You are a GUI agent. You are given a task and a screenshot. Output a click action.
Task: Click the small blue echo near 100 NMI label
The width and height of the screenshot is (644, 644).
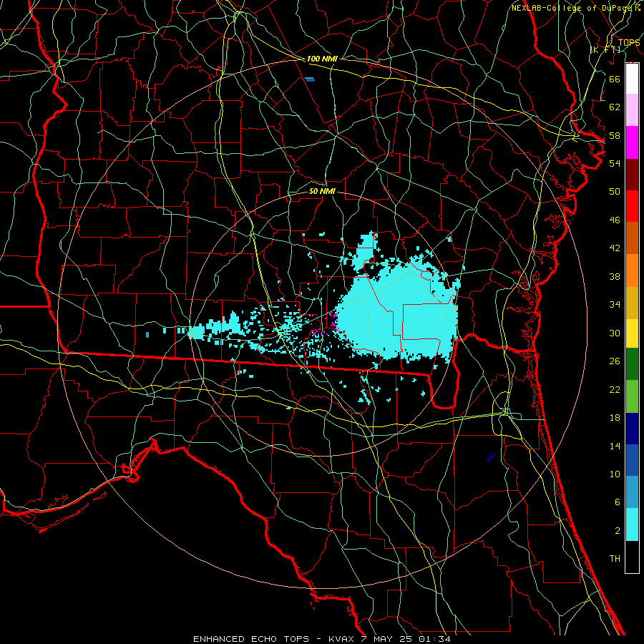(x=310, y=79)
